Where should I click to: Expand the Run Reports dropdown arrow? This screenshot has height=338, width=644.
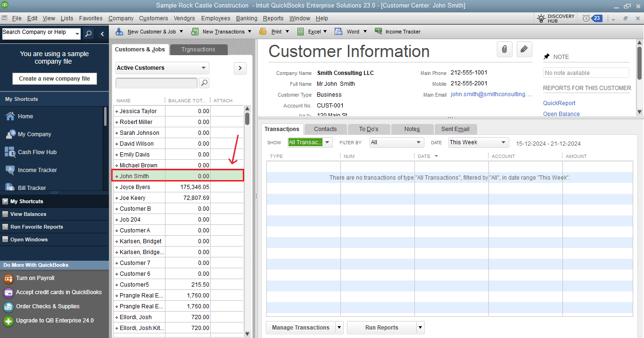(421, 328)
